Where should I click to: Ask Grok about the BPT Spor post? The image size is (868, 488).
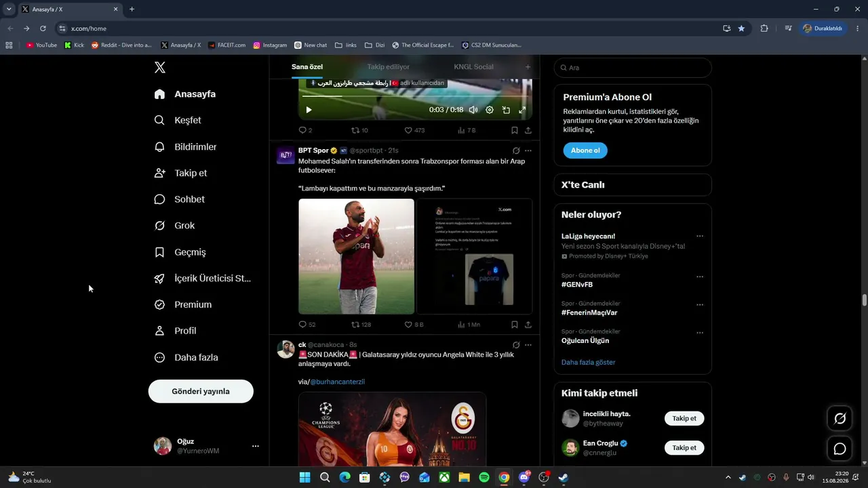pyautogui.click(x=516, y=150)
